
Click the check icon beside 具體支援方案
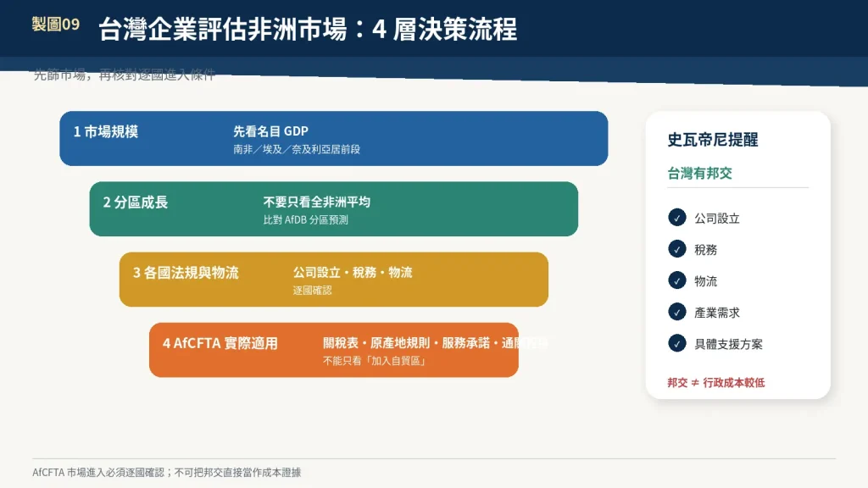pos(676,344)
